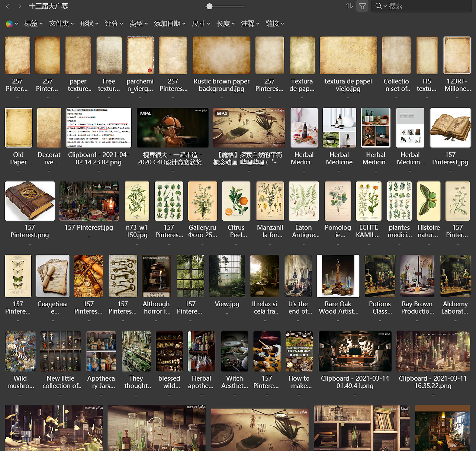This screenshot has height=451, width=476.
Task: Click the 'Herbal apothe...' file name
Action: (x=201, y=382)
